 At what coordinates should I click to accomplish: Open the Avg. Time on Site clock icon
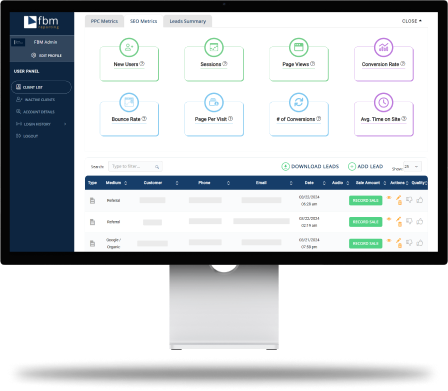click(x=383, y=102)
